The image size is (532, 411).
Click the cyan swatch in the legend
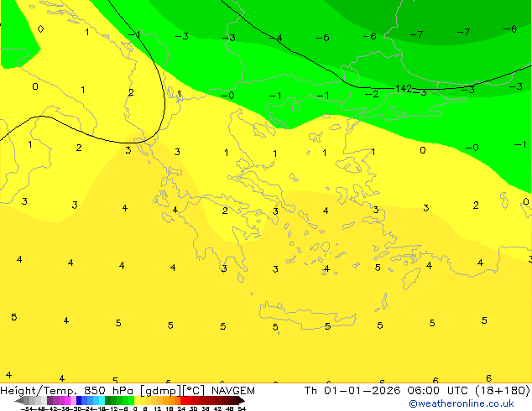102,400
